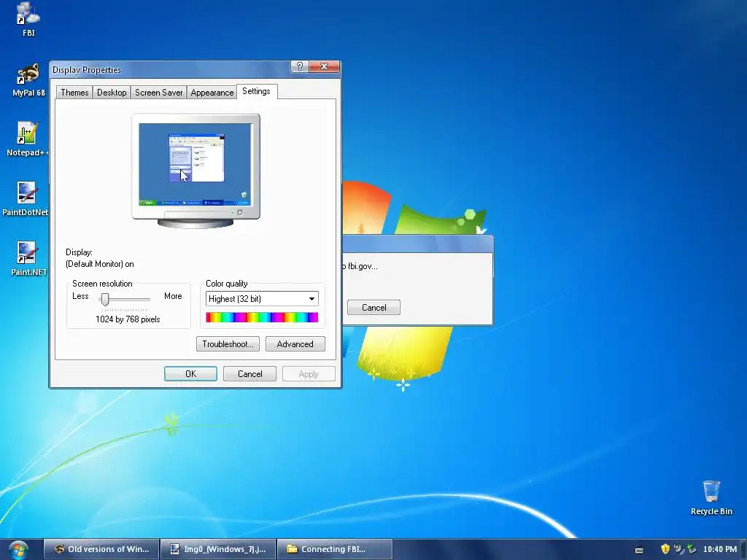Select the Settings tab
The image size is (747, 560).
click(x=256, y=91)
